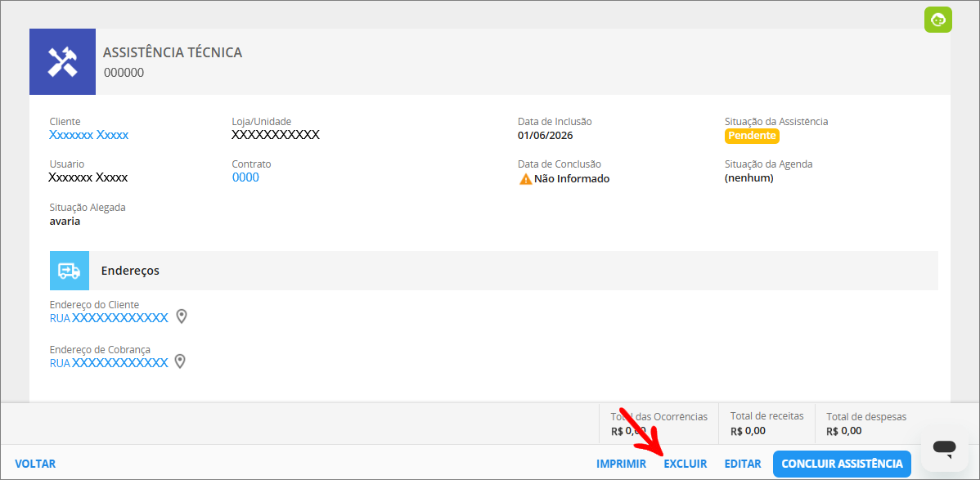
Task: Click the IMPRIMIR button
Action: click(x=621, y=464)
